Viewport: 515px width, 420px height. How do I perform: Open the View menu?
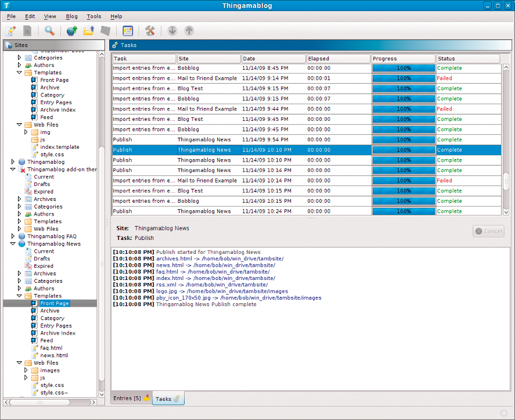coord(50,16)
